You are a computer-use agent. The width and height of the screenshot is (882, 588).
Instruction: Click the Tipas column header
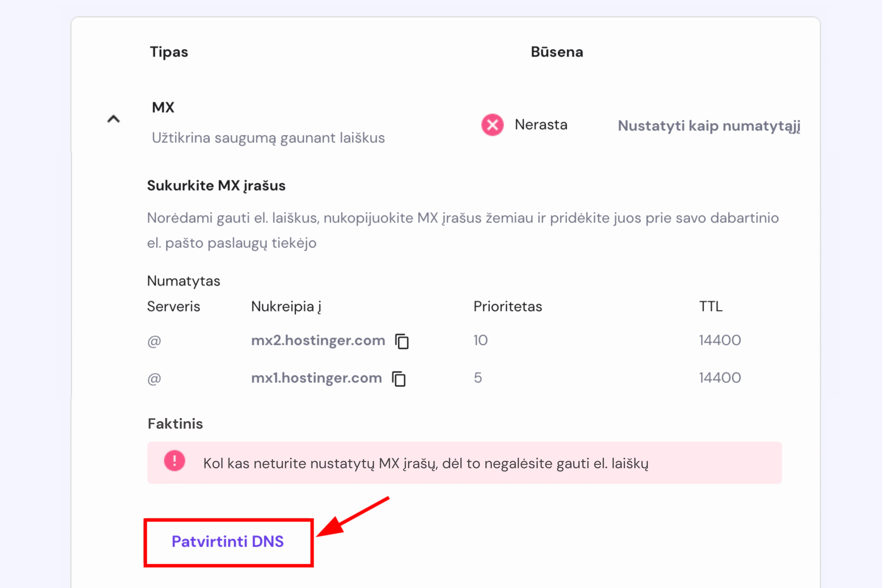coord(169,52)
